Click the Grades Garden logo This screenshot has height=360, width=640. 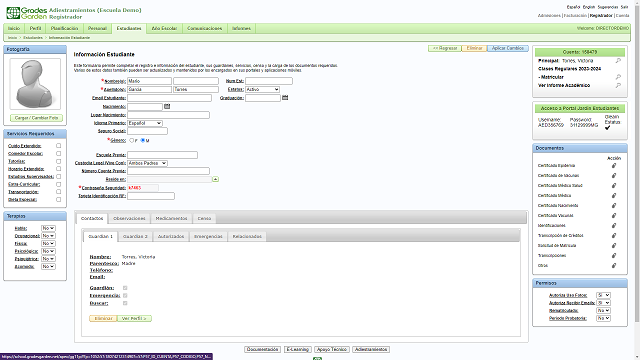point(27,13)
